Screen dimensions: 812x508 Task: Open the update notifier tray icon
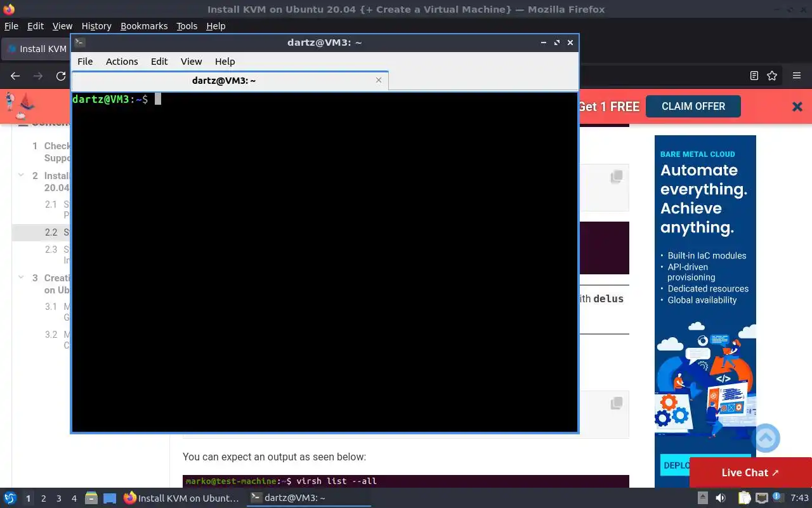pyautogui.click(x=778, y=498)
